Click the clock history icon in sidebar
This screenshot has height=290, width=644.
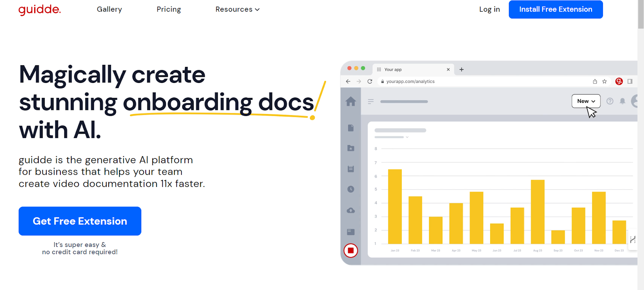(x=351, y=189)
